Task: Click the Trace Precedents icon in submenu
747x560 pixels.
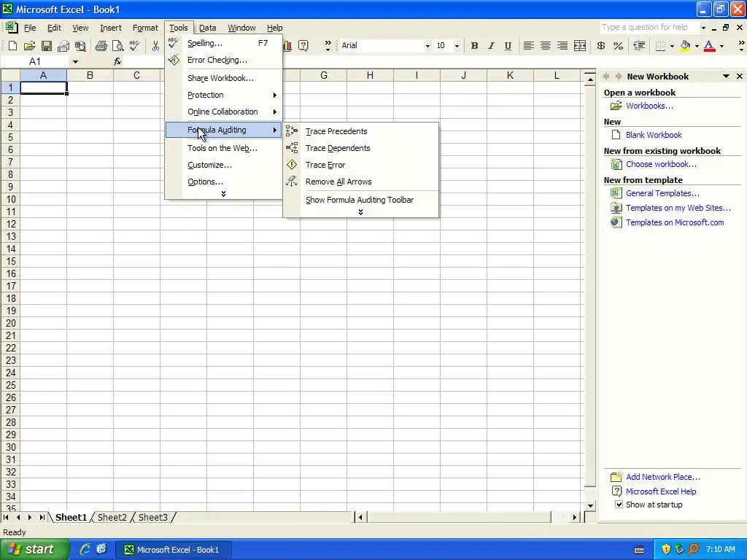Action: pyautogui.click(x=292, y=131)
